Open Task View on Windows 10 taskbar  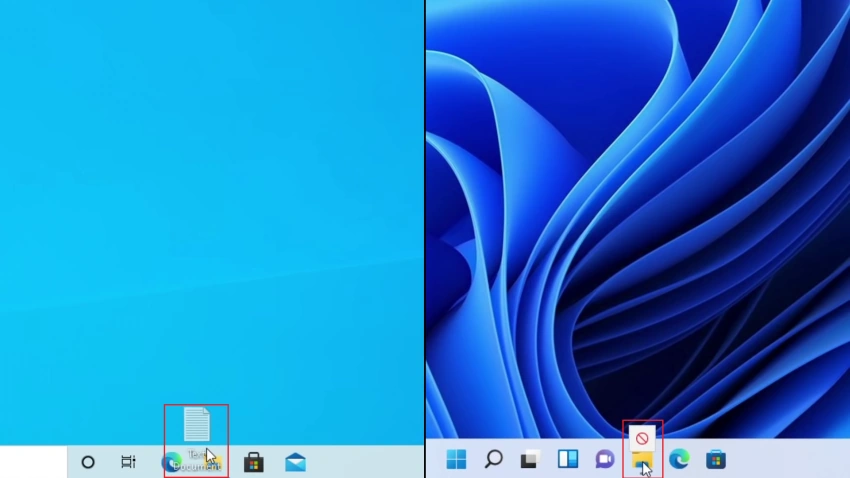pyautogui.click(x=128, y=462)
